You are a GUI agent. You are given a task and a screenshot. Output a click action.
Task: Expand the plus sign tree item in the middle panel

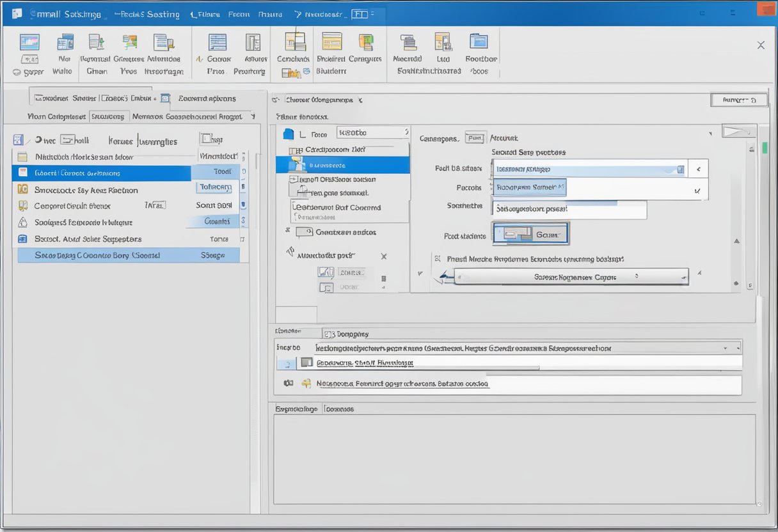tap(292, 179)
